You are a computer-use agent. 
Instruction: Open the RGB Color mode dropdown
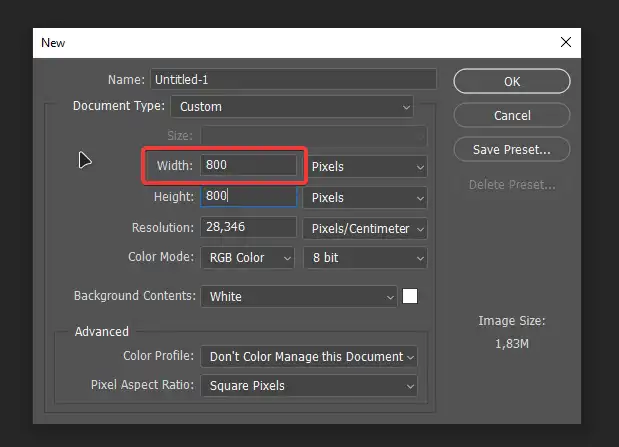(248, 258)
